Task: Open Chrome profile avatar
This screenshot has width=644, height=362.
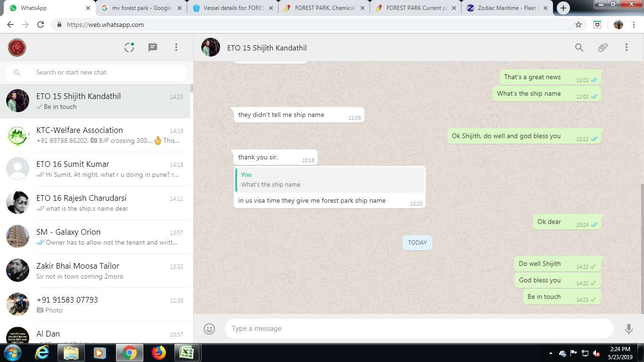Action: 619,25
